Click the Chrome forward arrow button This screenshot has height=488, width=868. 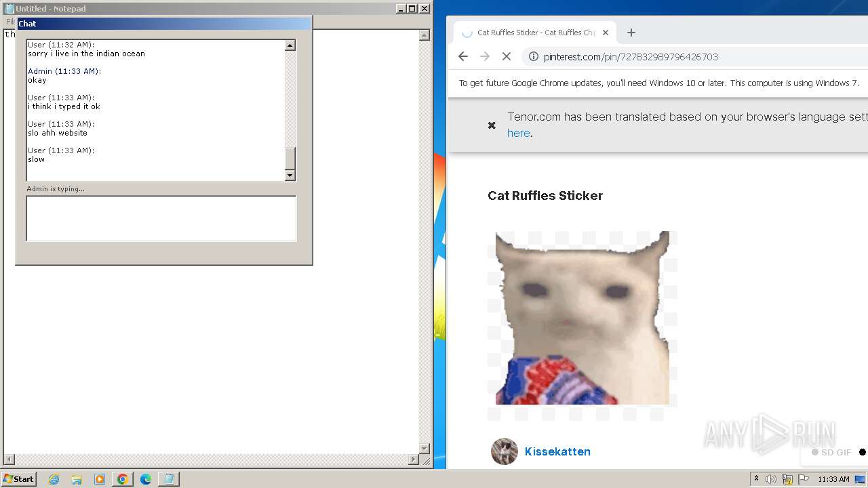pos(485,57)
